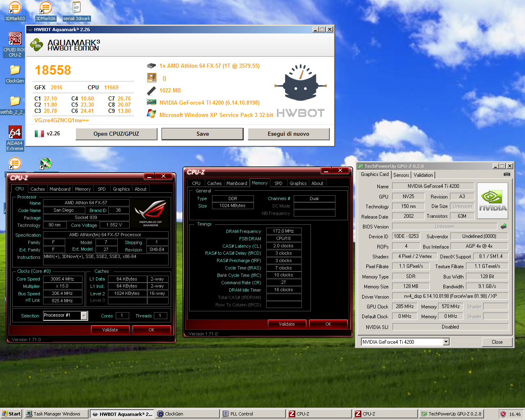Click Validate in CPU-Z memory window
The width and height of the screenshot is (525, 420).
(x=287, y=324)
